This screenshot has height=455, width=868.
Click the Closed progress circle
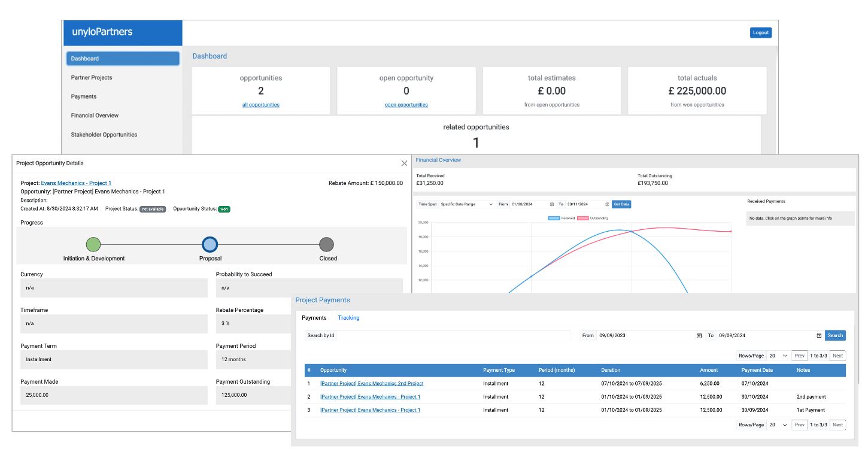tap(326, 244)
